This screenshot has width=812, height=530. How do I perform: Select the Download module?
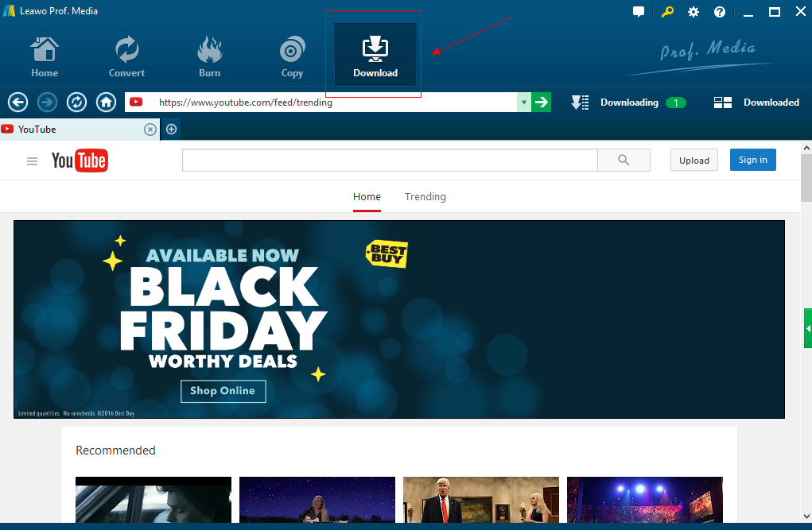coord(375,54)
